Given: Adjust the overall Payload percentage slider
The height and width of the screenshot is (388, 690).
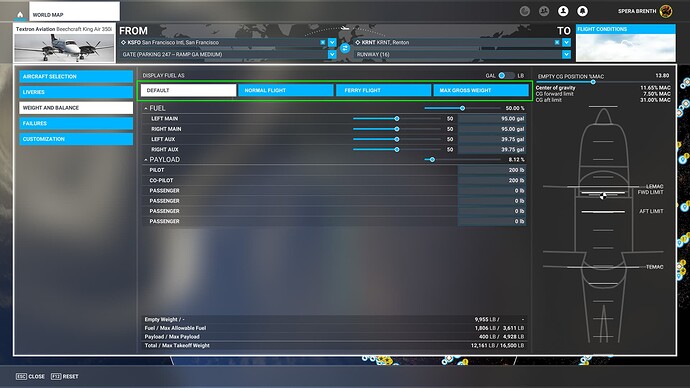Looking at the screenshot, I should coord(432,159).
